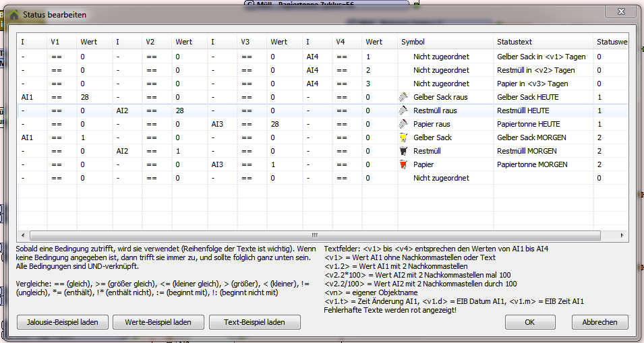Select status text 'Papiertonne HEUTE'

pos(528,124)
